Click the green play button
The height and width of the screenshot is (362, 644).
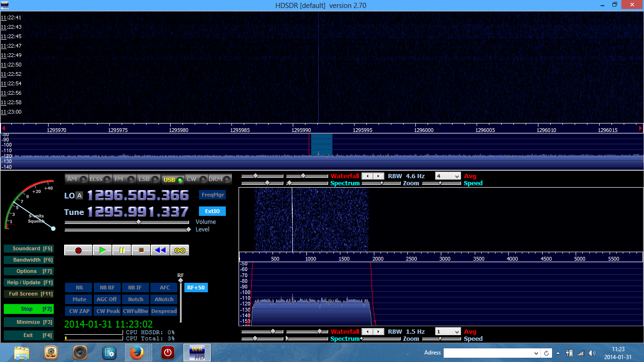102,250
